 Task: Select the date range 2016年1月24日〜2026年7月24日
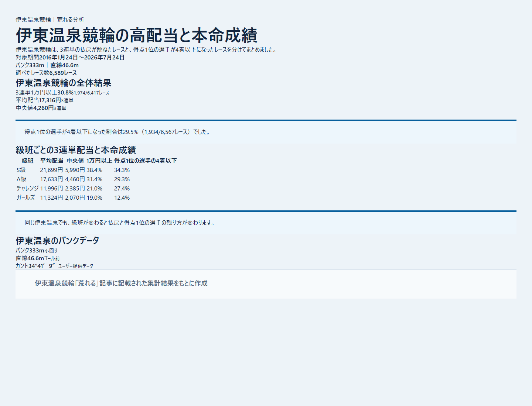[x=82, y=57]
